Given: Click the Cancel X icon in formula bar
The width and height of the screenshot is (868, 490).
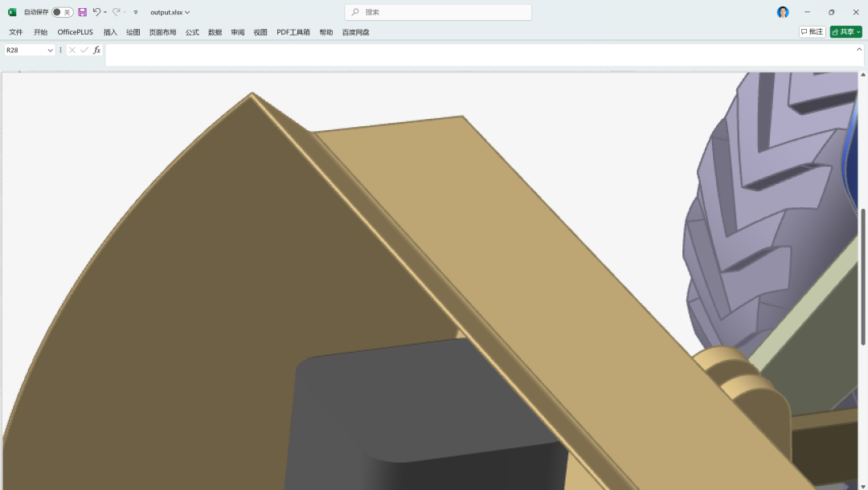Looking at the screenshot, I should pyautogui.click(x=72, y=50).
